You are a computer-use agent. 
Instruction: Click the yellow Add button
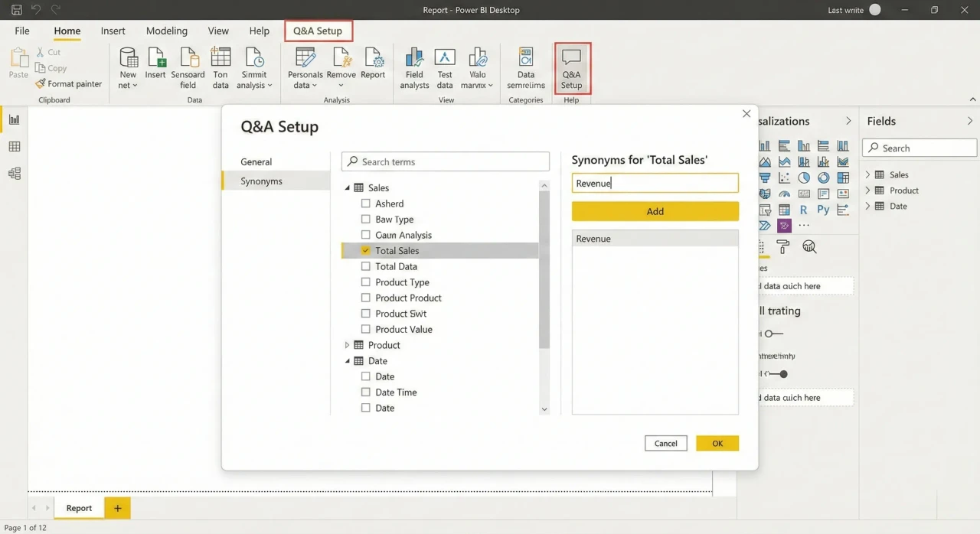[655, 211]
